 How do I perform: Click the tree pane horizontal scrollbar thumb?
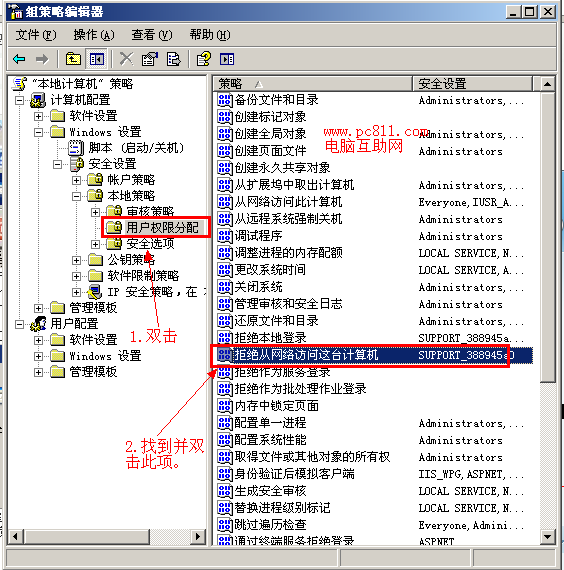(87, 536)
